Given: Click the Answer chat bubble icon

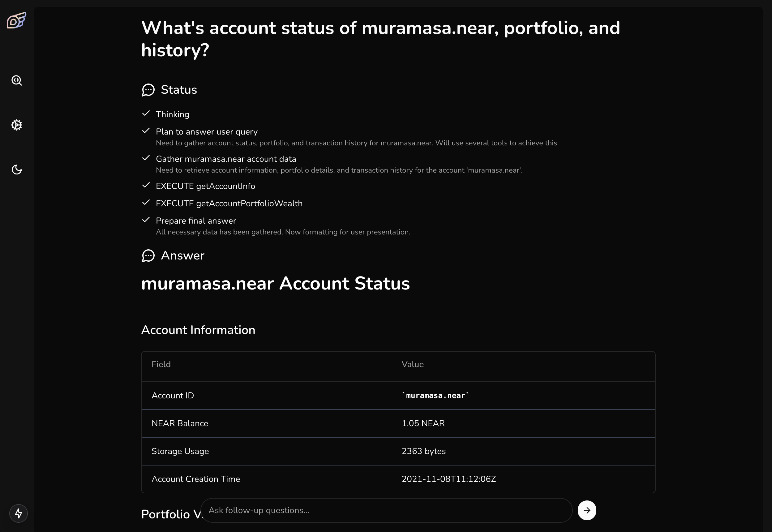Looking at the screenshot, I should (148, 256).
